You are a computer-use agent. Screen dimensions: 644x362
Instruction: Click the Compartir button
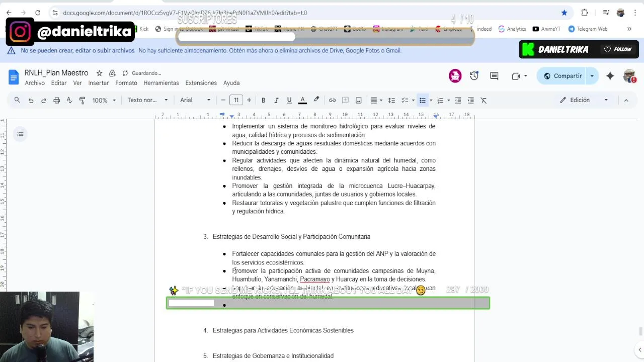point(562,76)
